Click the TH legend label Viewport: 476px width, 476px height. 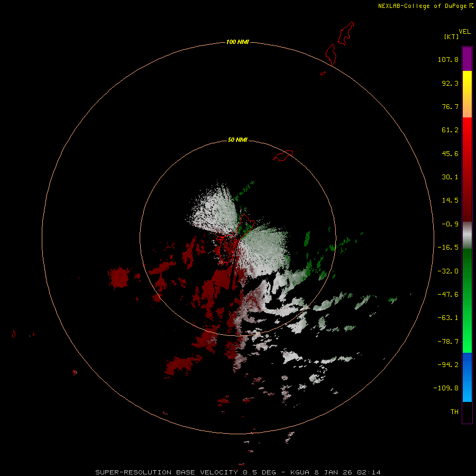pos(454,412)
